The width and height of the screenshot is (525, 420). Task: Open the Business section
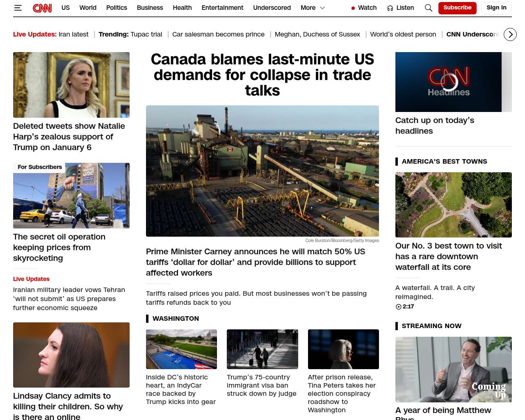coord(150,8)
